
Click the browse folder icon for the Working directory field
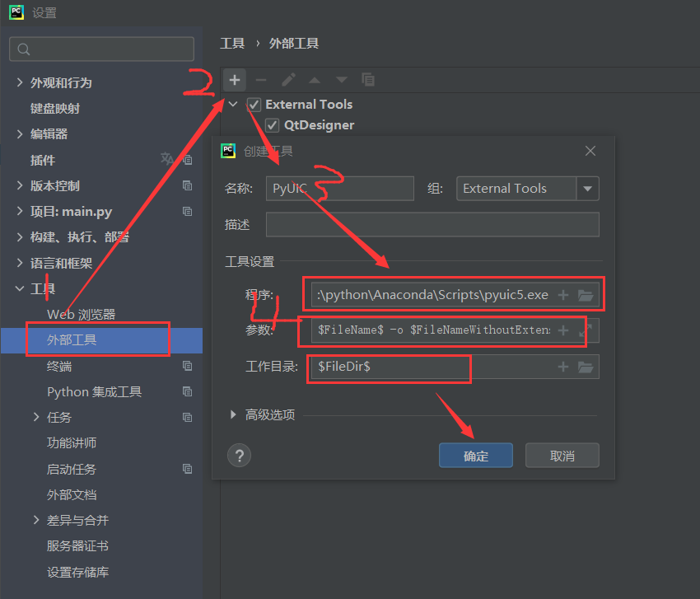586,367
